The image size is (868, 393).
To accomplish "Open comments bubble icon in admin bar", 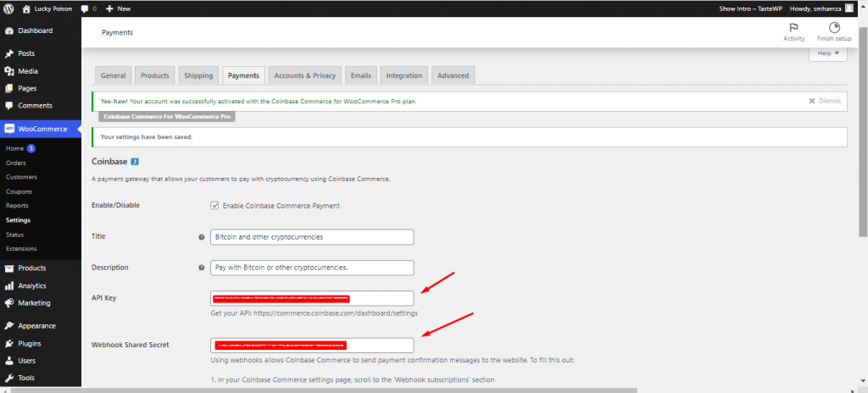I will click(84, 8).
